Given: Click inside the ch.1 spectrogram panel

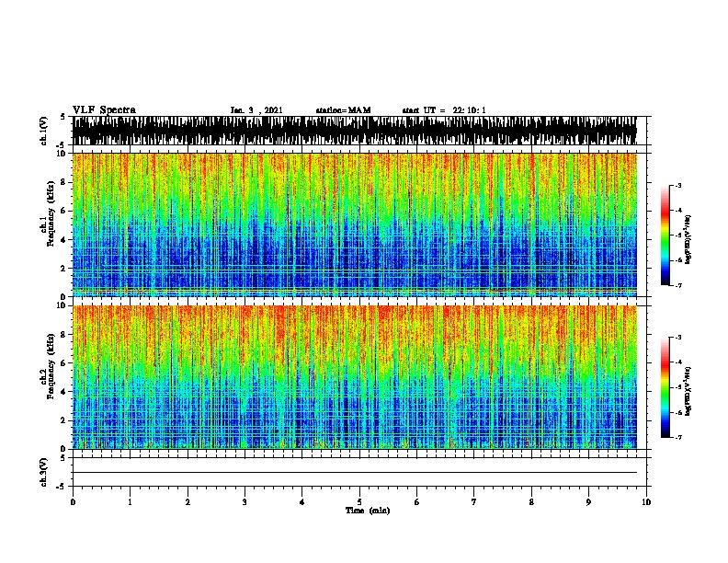Looking at the screenshot, I should [355, 224].
